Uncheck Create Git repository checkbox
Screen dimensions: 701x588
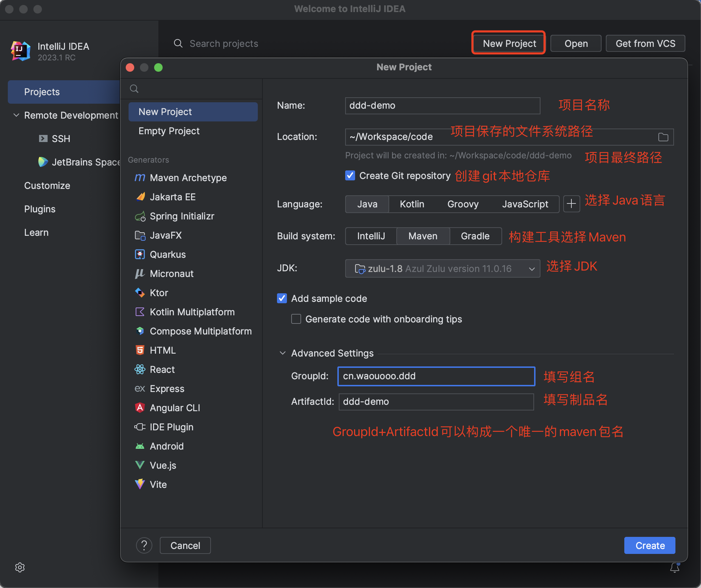[x=350, y=176]
